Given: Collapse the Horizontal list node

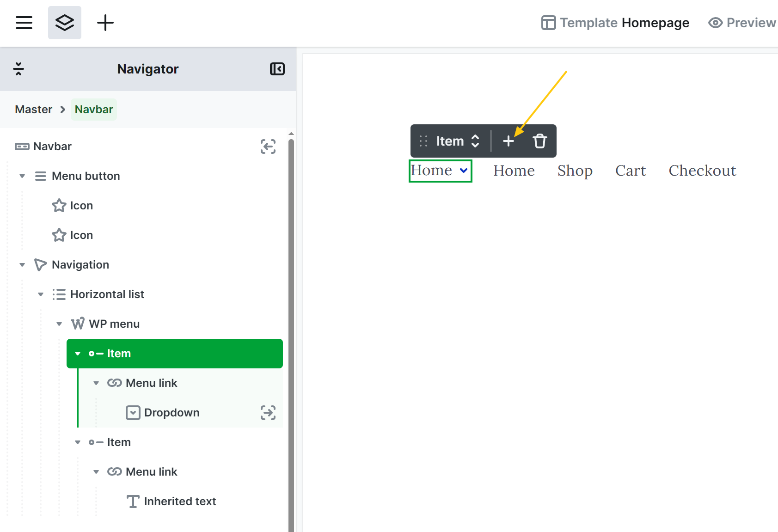Looking at the screenshot, I should click(x=41, y=294).
